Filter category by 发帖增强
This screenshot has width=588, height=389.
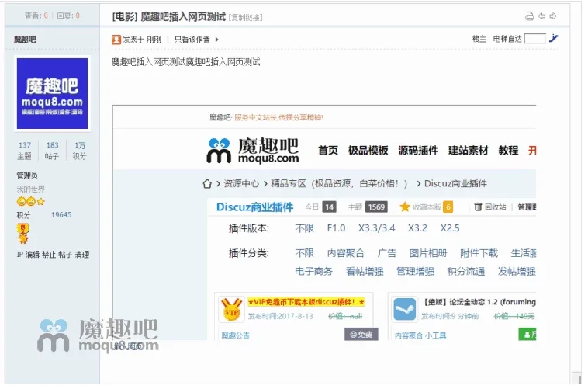[517, 272]
